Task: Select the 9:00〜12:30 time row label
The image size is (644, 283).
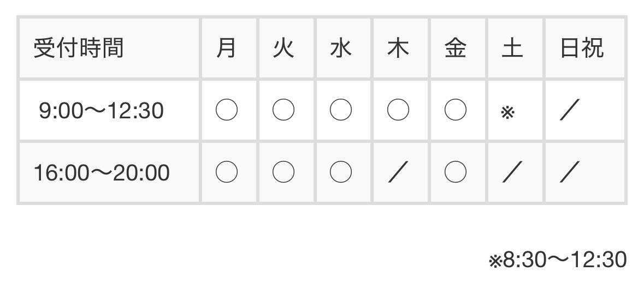Action: [102, 111]
